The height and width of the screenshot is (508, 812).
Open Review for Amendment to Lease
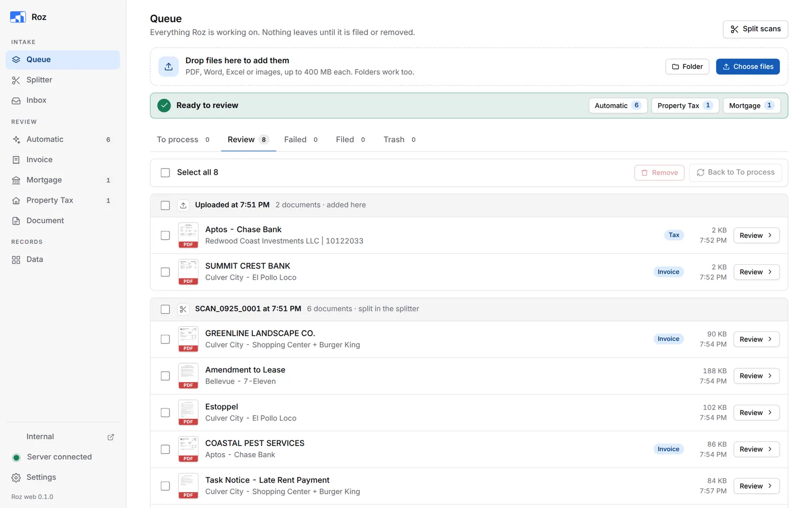[756, 376]
